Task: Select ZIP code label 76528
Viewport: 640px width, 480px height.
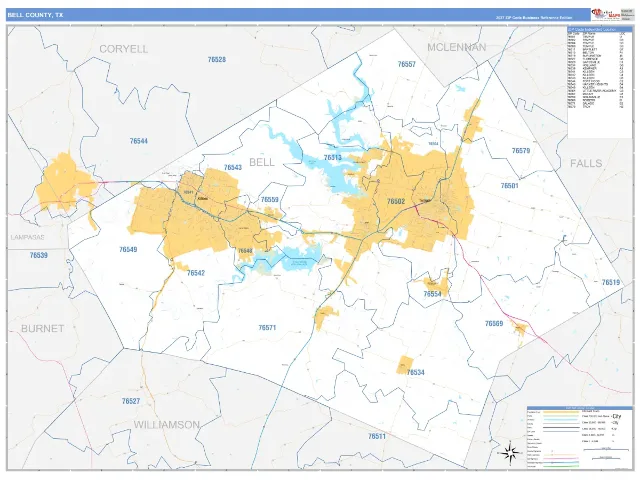Action: click(x=217, y=60)
